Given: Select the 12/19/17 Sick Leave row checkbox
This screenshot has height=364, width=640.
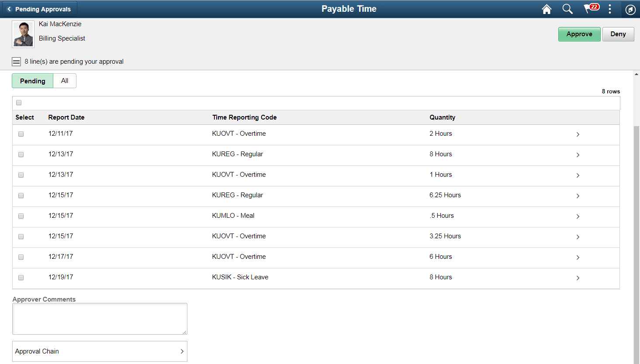Looking at the screenshot, I should tap(21, 277).
